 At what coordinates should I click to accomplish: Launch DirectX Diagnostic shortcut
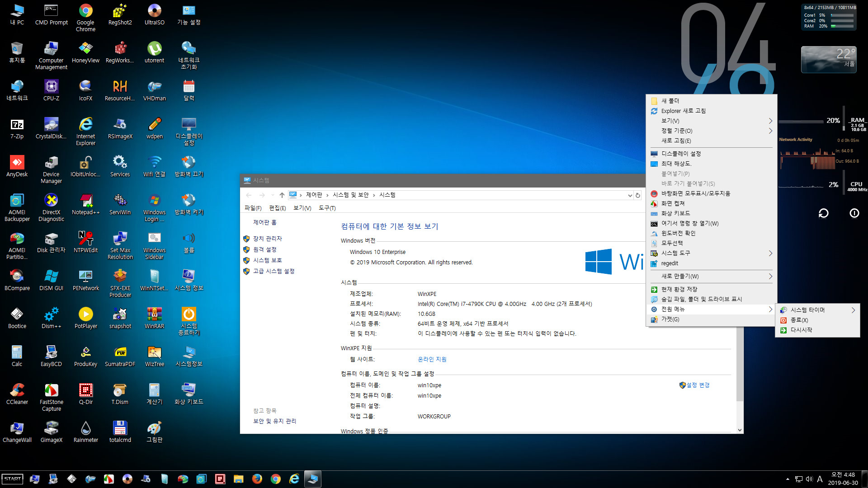(x=51, y=207)
